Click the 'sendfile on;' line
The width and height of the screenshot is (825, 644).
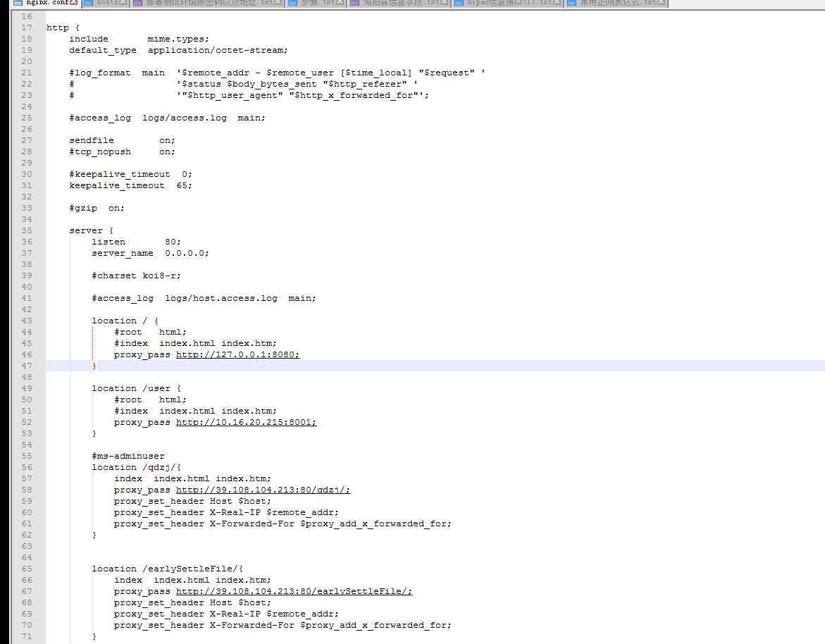point(122,140)
